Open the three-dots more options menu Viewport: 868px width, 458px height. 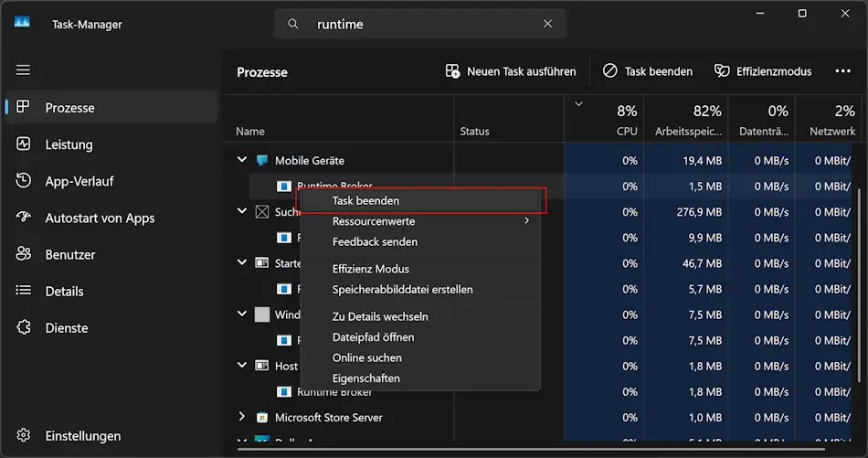click(842, 71)
